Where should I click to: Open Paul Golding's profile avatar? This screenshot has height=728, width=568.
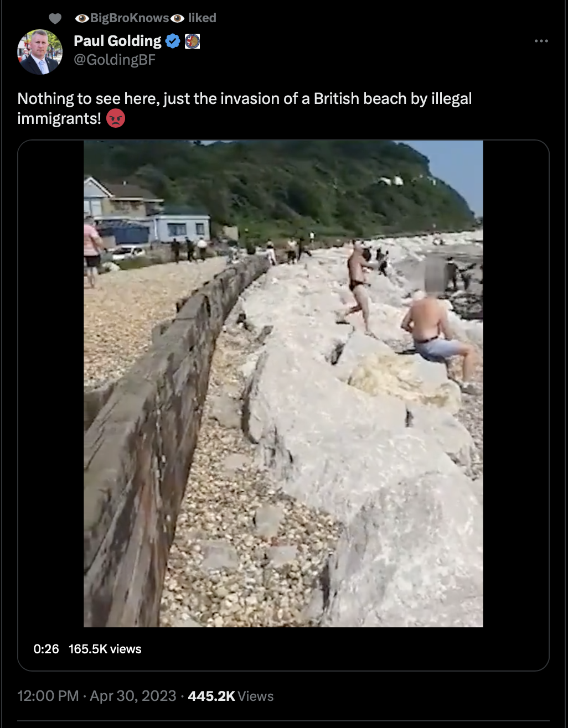pyautogui.click(x=40, y=52)
